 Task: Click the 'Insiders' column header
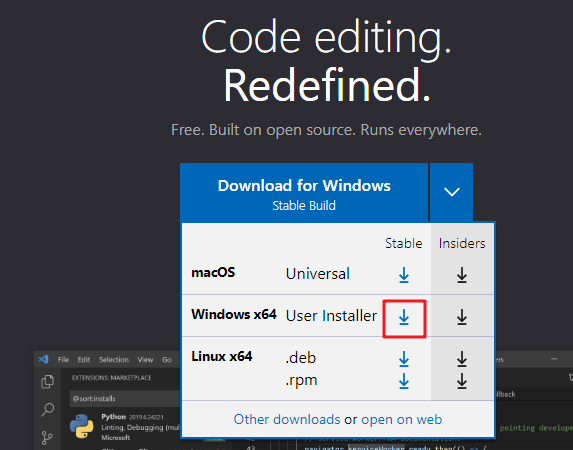pos(462,243)
